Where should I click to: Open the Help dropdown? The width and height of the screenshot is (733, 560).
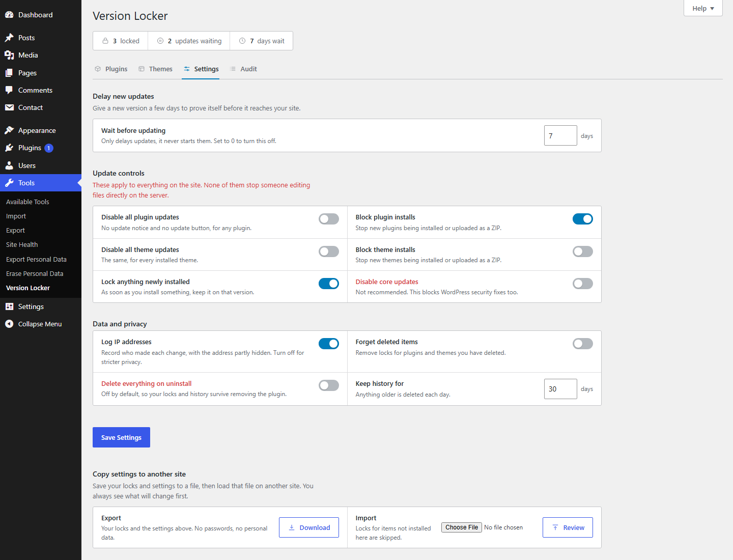pos(703,8)
